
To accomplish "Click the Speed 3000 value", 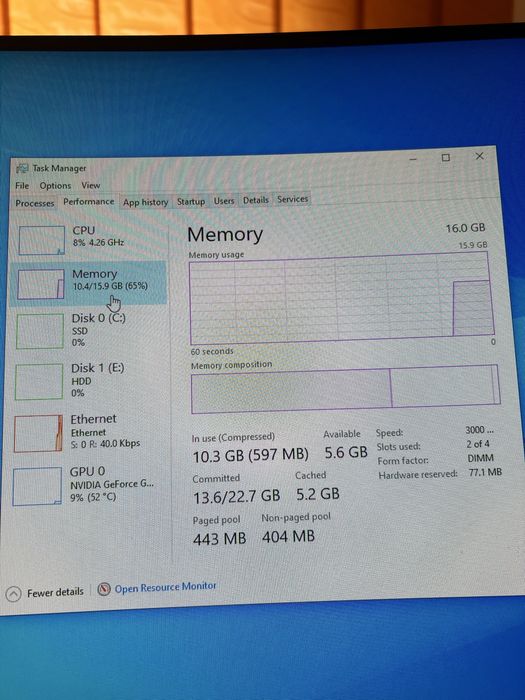I will pyautogui.click(x=479, y=430).
